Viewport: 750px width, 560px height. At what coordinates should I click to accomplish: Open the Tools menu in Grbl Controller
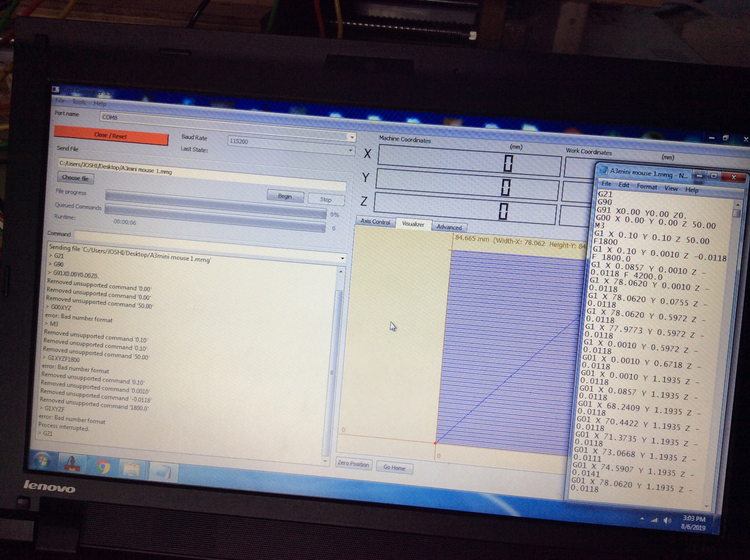point(79,102)
